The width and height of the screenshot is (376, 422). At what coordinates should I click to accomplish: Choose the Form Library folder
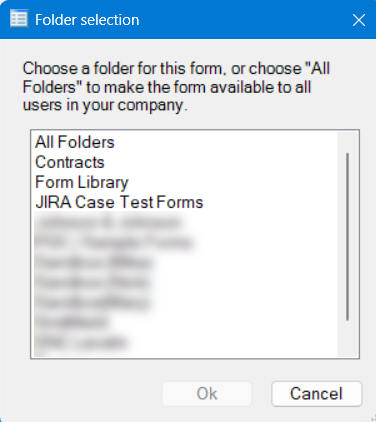coord(82,182)
